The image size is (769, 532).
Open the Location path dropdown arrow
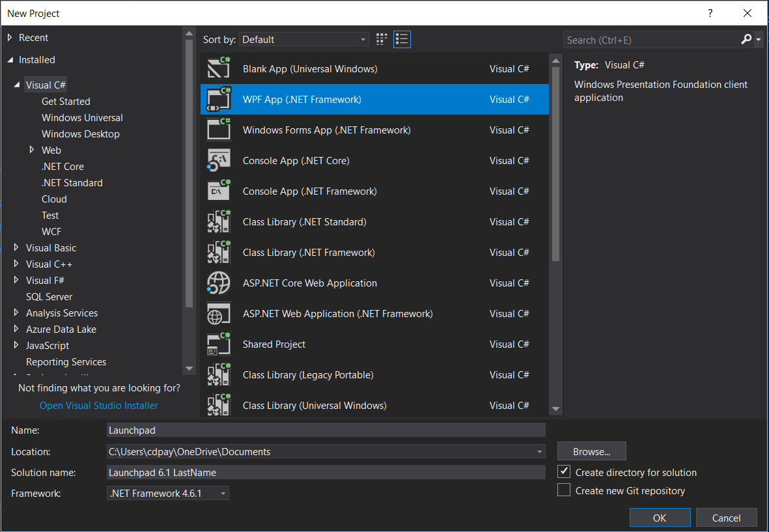(x=539, y=452)
